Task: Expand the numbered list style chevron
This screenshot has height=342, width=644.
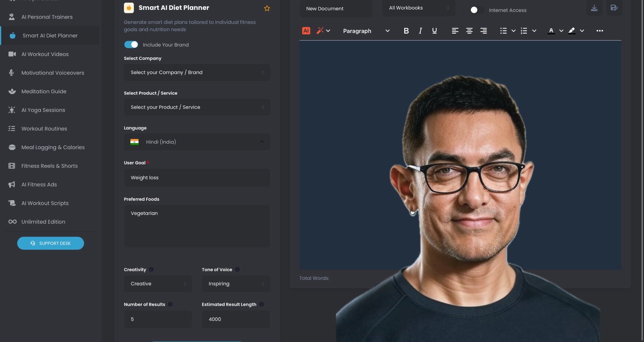Action: 534,31
